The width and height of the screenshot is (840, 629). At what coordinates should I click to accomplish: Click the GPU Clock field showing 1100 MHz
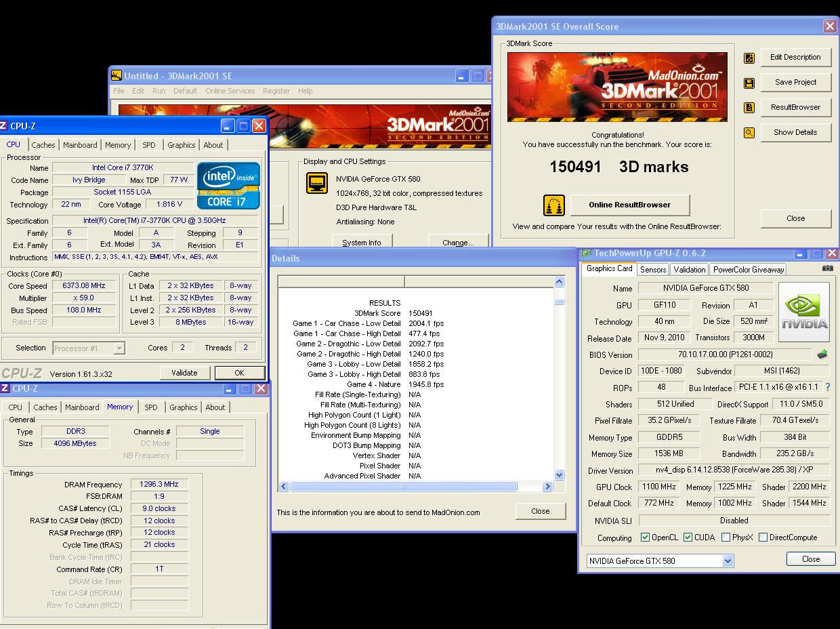(x=659, y=487)
